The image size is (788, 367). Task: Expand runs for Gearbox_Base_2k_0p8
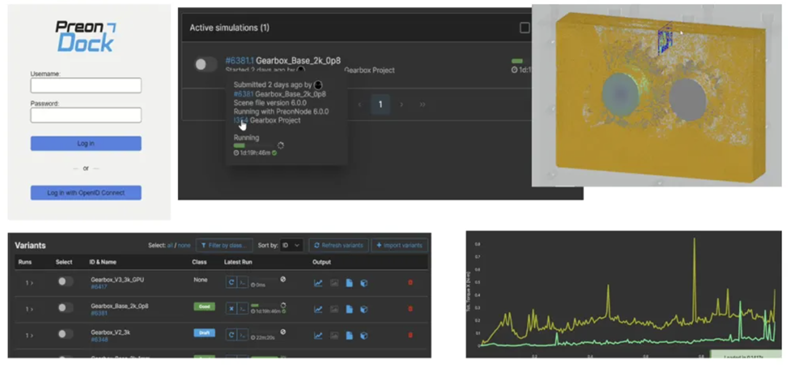click(29, 309)
